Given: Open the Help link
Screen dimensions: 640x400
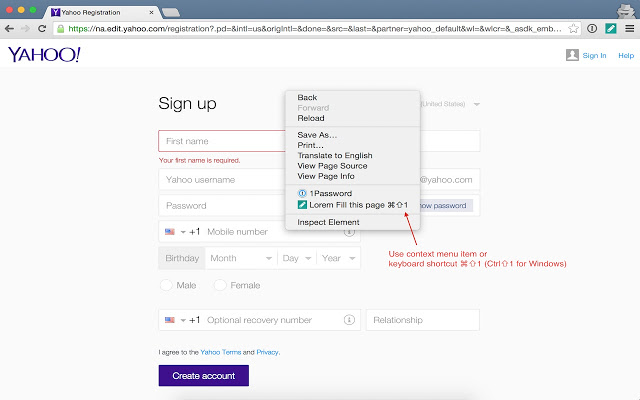Looking at the screenshot, I should 626,56.
